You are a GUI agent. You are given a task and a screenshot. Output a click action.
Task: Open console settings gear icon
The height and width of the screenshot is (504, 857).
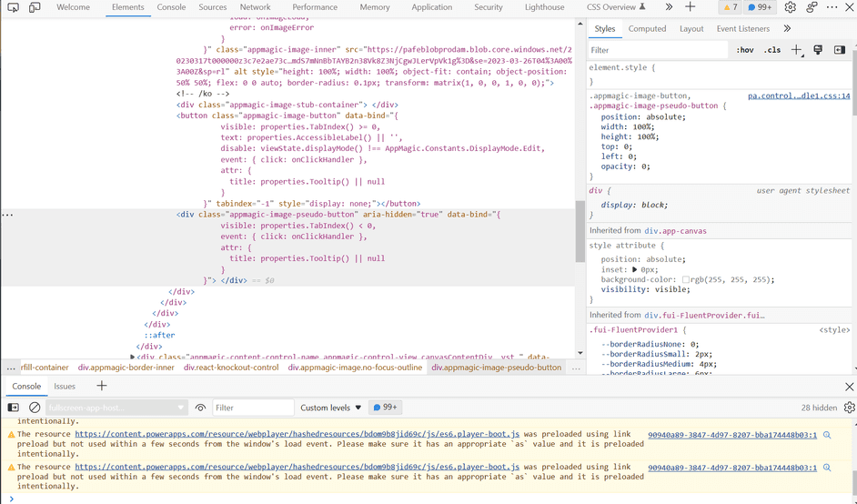click(x=849, y=408)
